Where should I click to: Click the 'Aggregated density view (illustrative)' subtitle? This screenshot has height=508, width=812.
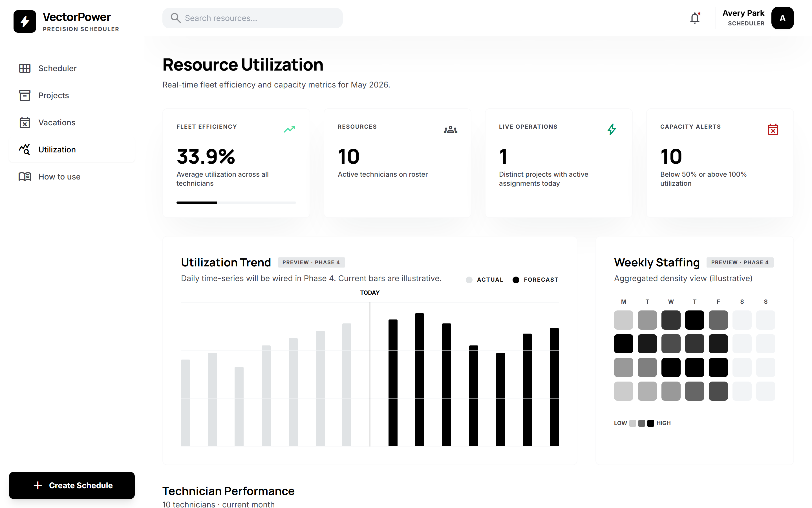click(x=683, y=278)
